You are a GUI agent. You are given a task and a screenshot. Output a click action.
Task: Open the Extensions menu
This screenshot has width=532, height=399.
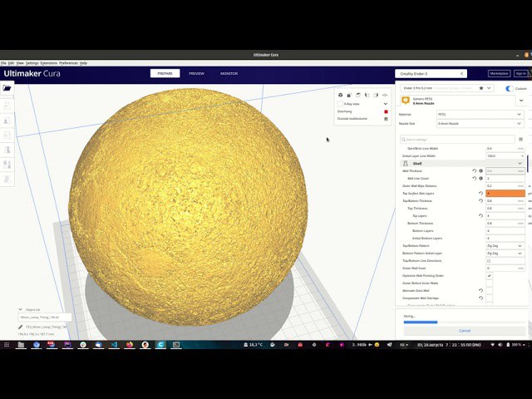coord(49,63)
